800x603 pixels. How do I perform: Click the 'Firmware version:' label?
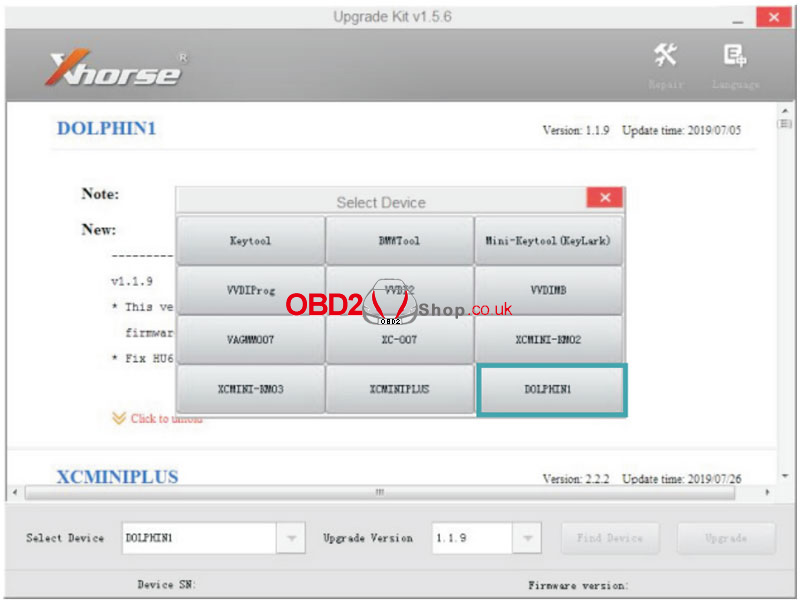pyautogui.click(x=578, y=586)
